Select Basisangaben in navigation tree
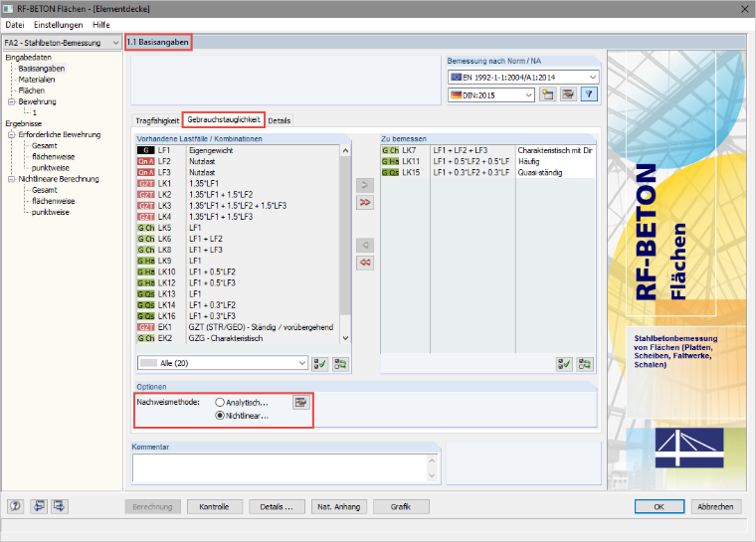756x542 pixels. tap(42, 69)
